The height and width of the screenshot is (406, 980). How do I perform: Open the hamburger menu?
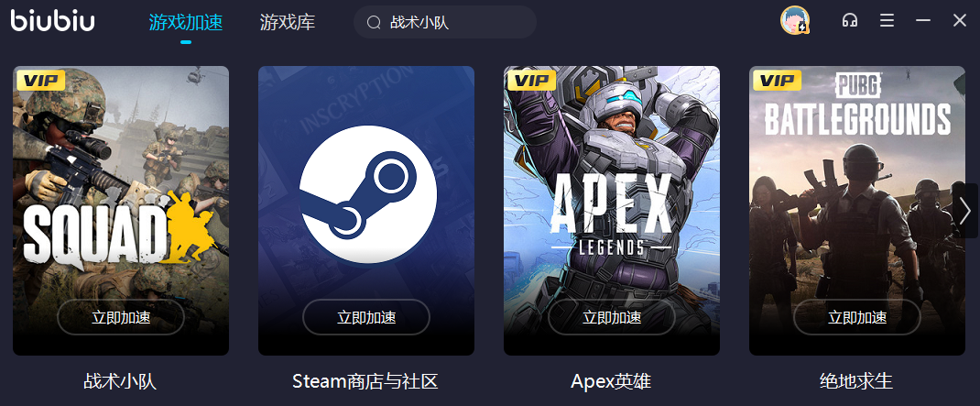[887, 21]
